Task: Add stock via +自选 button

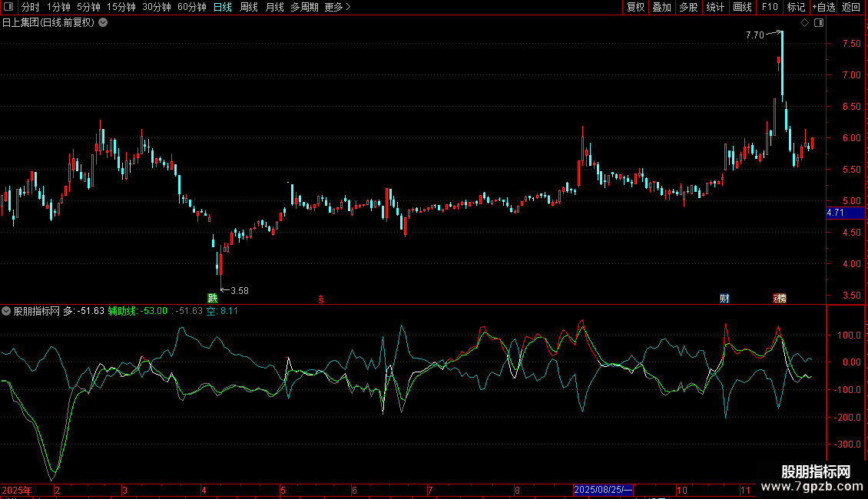Action: (x=823, y=7)
